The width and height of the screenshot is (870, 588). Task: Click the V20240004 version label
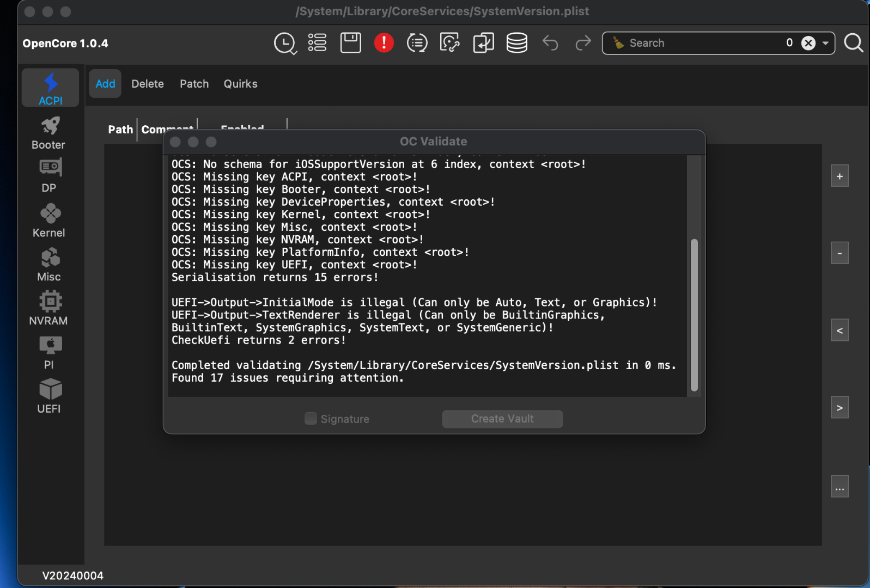(73, 575)
